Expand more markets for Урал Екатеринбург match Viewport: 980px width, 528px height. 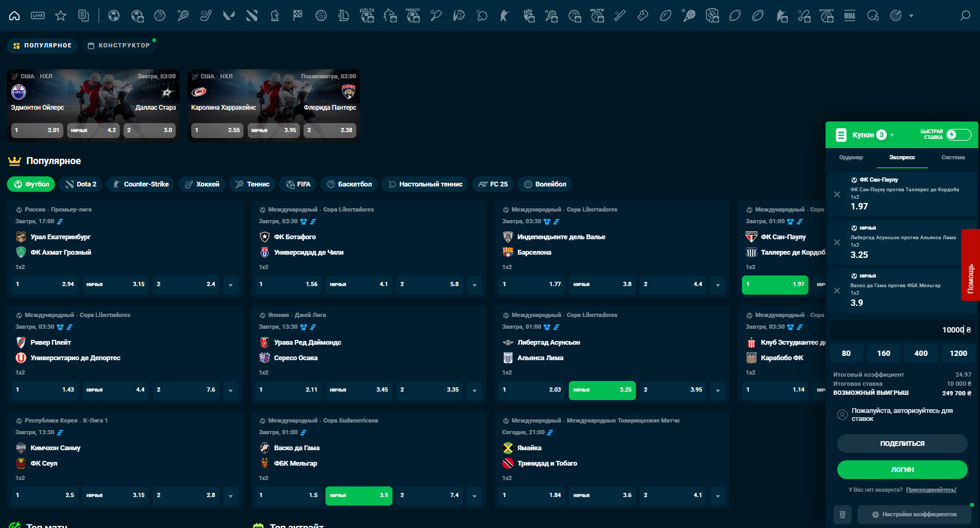pyautogui.click(x=231, y=285)
